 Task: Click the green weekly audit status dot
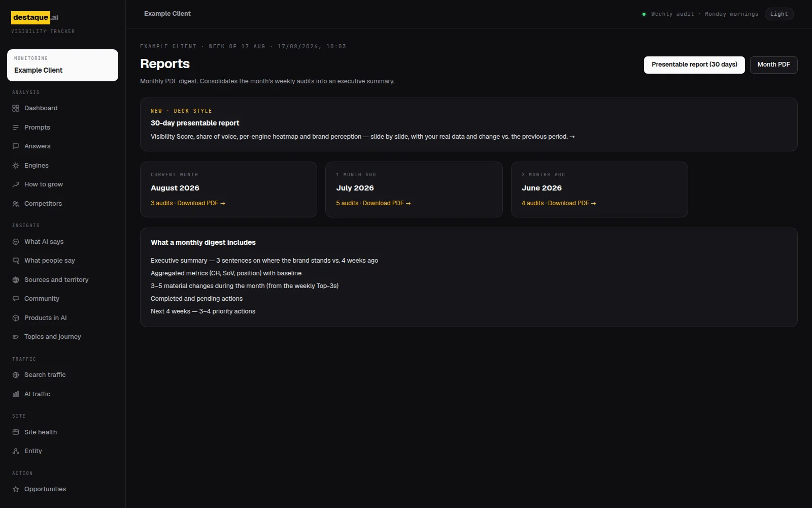pyautogui.click(x=644, y=14)
